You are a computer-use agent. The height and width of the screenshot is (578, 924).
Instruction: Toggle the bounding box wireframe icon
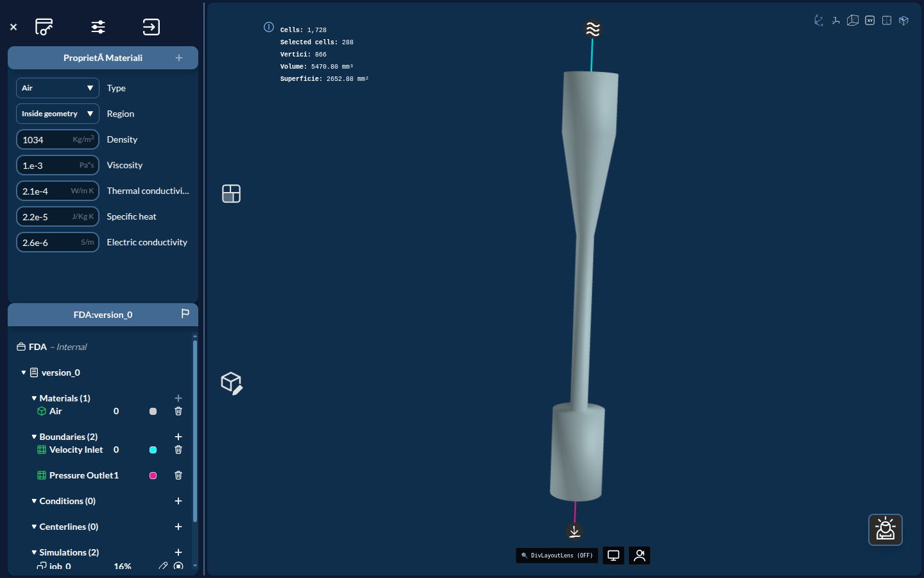pos(853,21)
